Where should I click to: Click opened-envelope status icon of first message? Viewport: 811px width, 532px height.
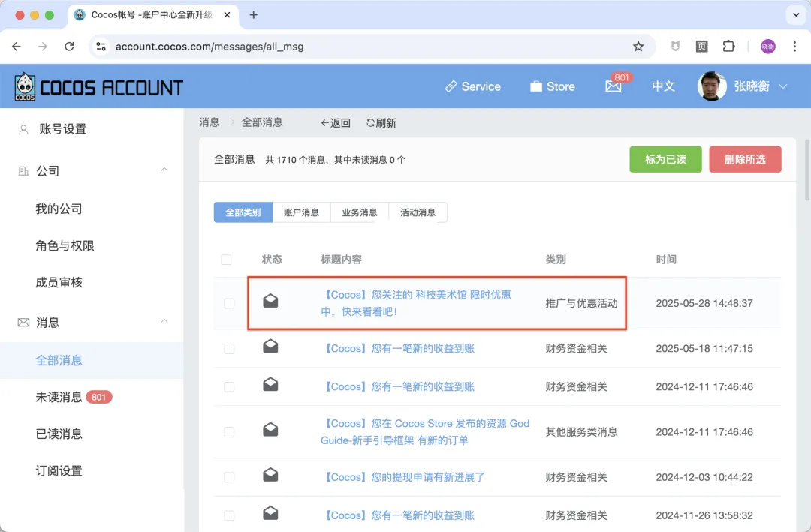pyautogui.click(x=270, y=301)
